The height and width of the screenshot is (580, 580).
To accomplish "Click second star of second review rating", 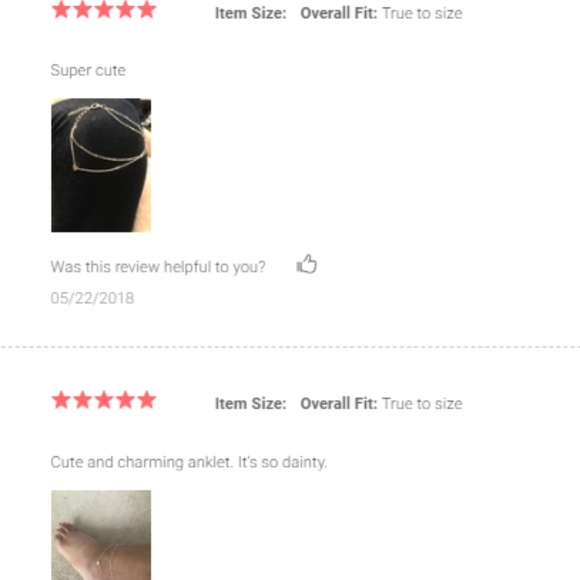I will pos(83,400).
